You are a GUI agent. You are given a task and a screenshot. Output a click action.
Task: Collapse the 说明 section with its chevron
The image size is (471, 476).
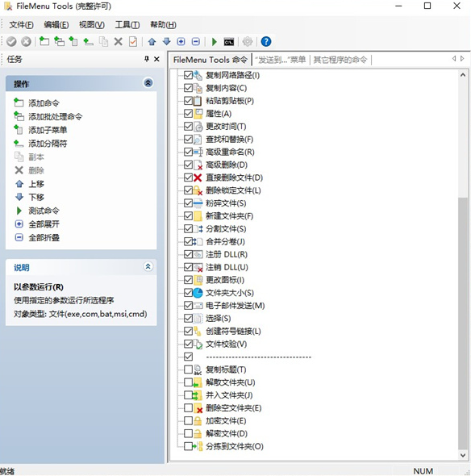click(148, 266)
